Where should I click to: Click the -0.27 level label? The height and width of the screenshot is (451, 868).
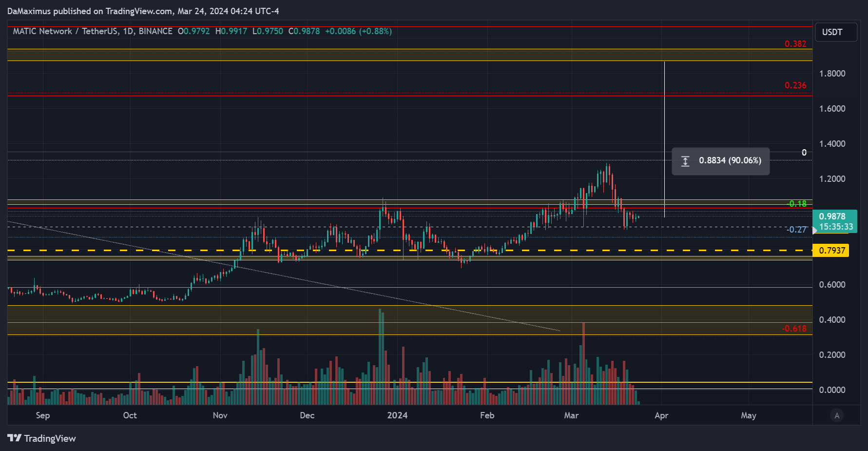pyautogui.click(x=797, y=230)
